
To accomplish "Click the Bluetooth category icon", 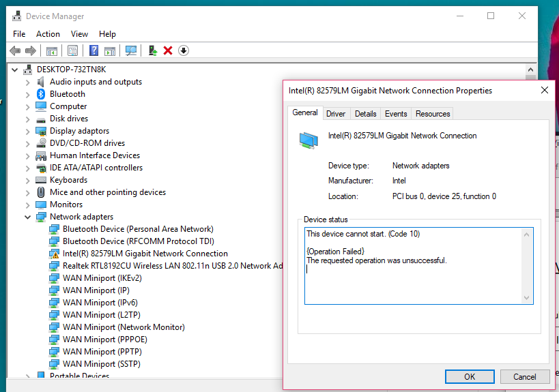I will pos(41,94).
